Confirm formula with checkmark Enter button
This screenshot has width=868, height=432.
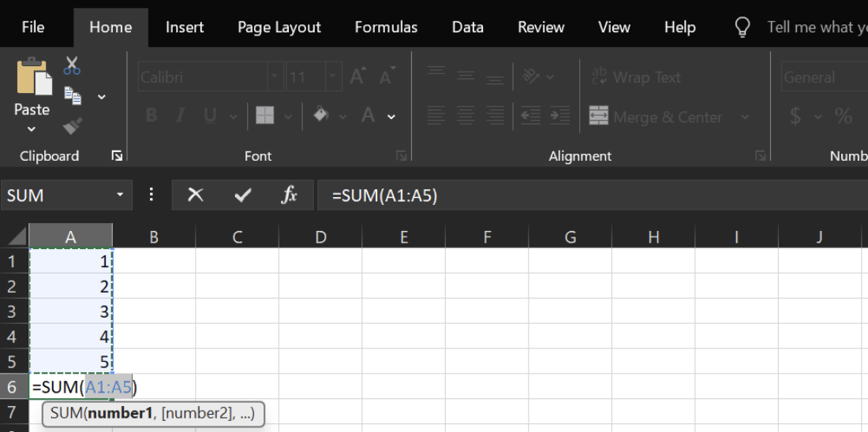pos(242,195)
